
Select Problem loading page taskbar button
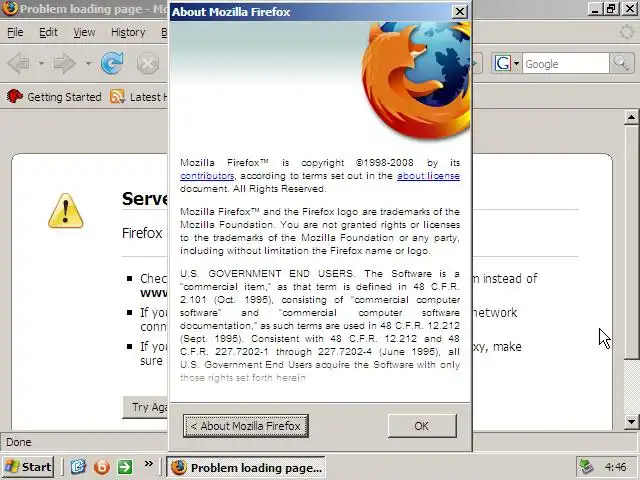point(246,467)
